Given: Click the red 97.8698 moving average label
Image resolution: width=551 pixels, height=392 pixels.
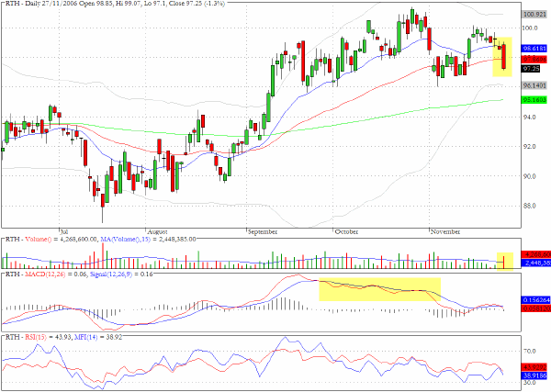Looking at the screenshot, I should [534, 59].
